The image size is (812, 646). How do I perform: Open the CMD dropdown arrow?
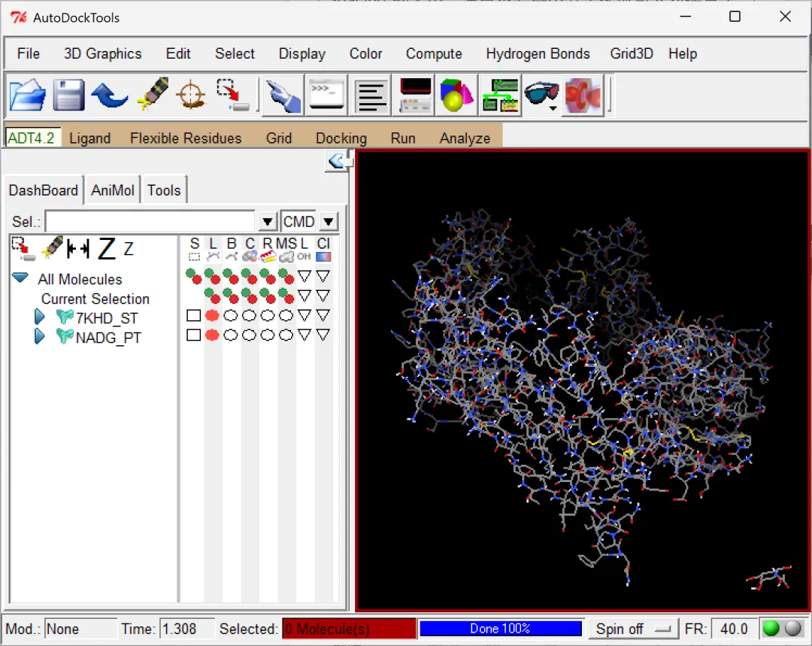pos(329,222)
